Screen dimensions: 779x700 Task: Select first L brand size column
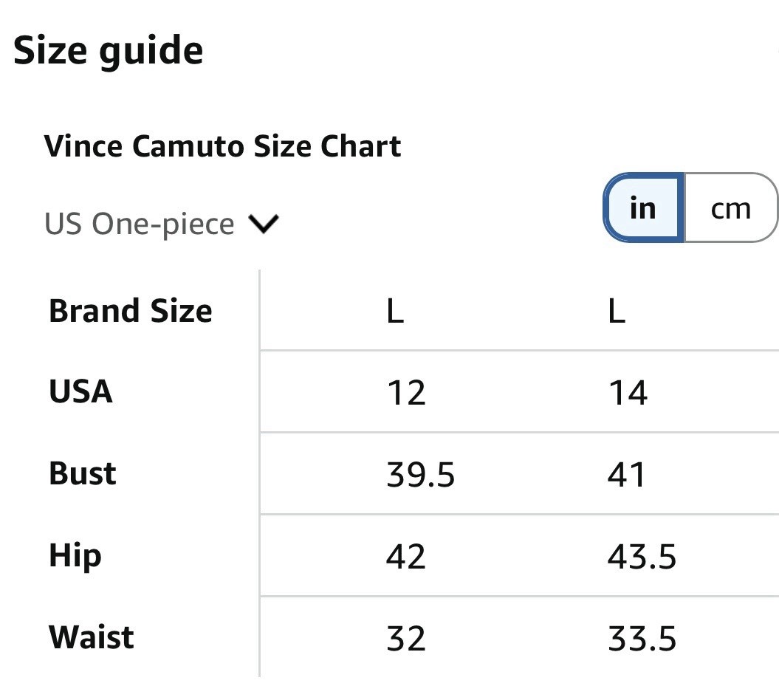tap(396, 312)
